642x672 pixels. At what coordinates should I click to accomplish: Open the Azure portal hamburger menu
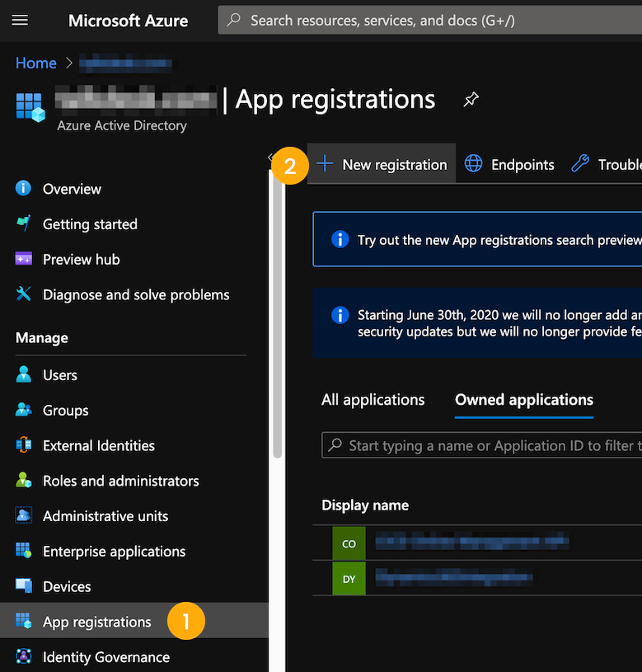pyautogui.click(x=21, y=21)
